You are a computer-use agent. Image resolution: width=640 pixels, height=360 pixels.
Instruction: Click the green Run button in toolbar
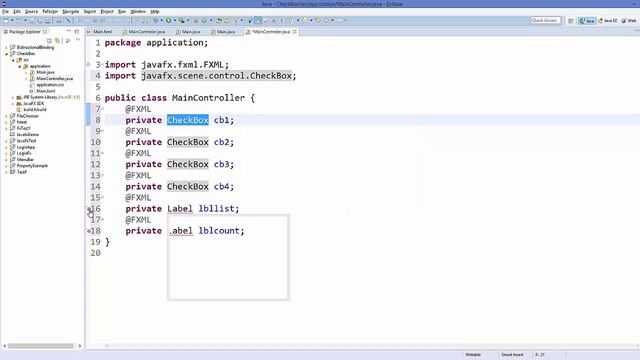(x=168, y=20)
